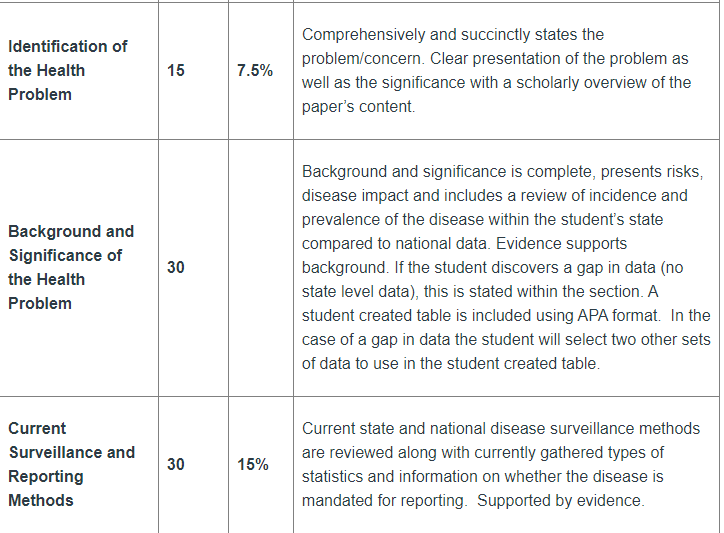
Task: Click the empty percentage cell in Background row
Action: point(261,267)
